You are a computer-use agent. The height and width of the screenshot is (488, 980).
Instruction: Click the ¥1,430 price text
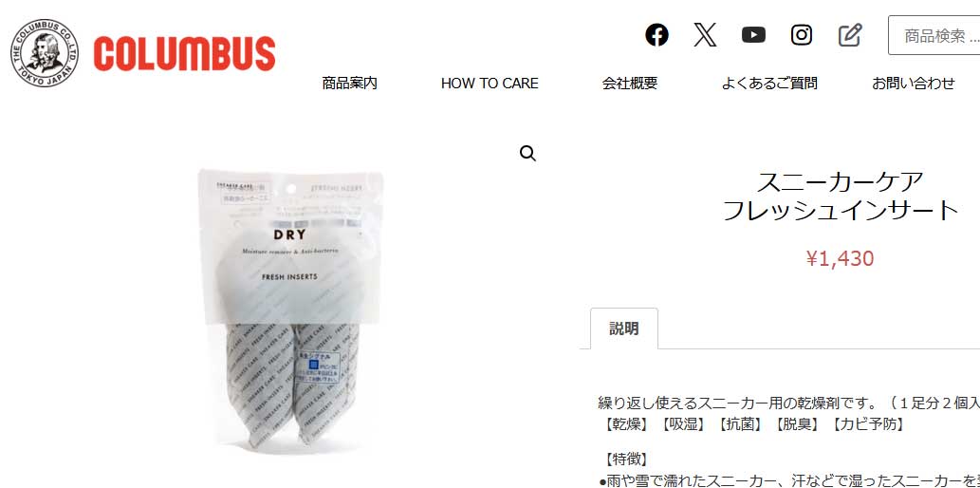pyautogui.click(x=840, y=258)
